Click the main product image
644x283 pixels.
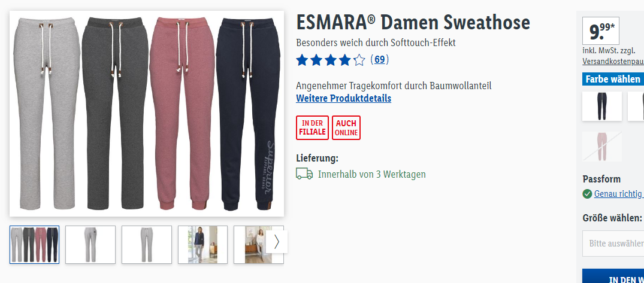pos(147,114)
